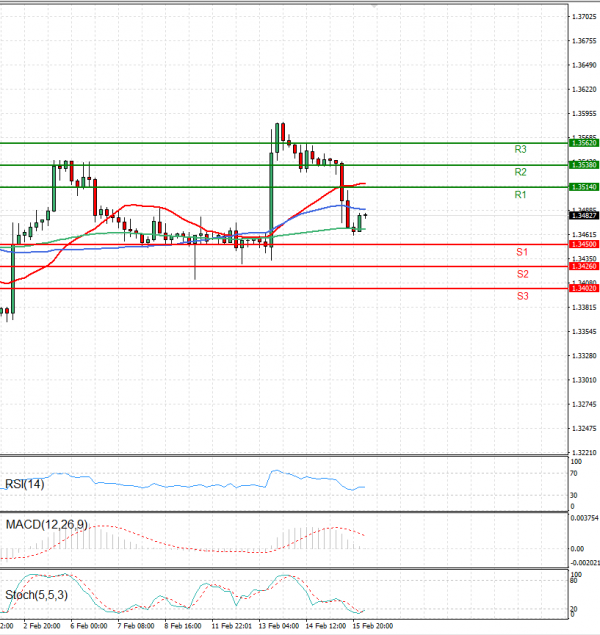This screenshot has width=600, height=635.
Task: Select the green 1.35620 price tag
Action: (584, 143)
